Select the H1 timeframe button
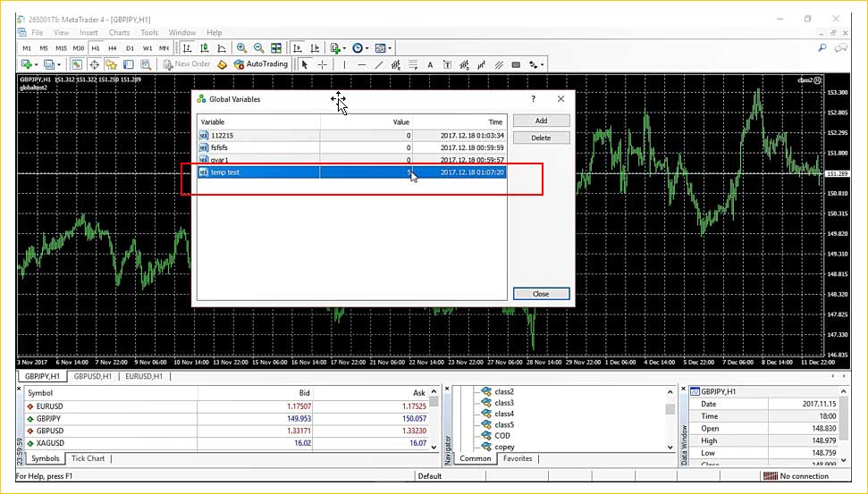 (96, 48)
